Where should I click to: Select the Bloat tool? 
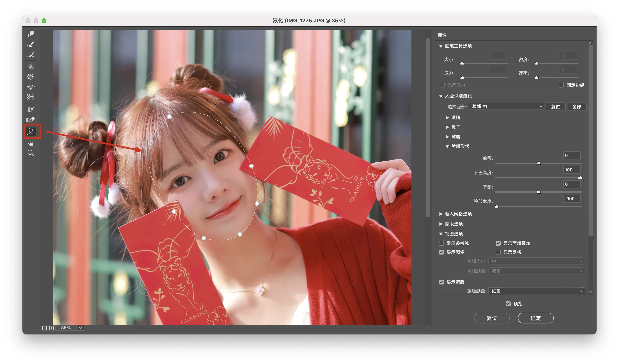[31, 87]
